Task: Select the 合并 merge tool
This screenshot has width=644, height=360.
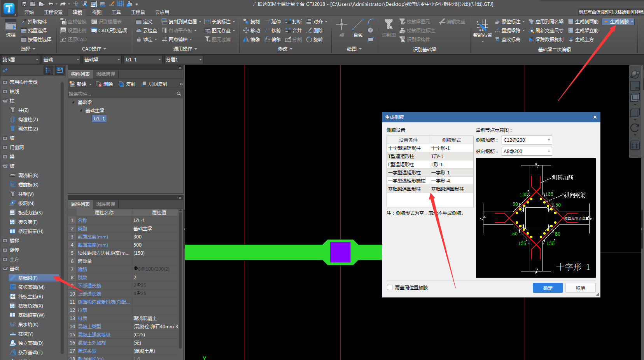Action: (293, 31)
